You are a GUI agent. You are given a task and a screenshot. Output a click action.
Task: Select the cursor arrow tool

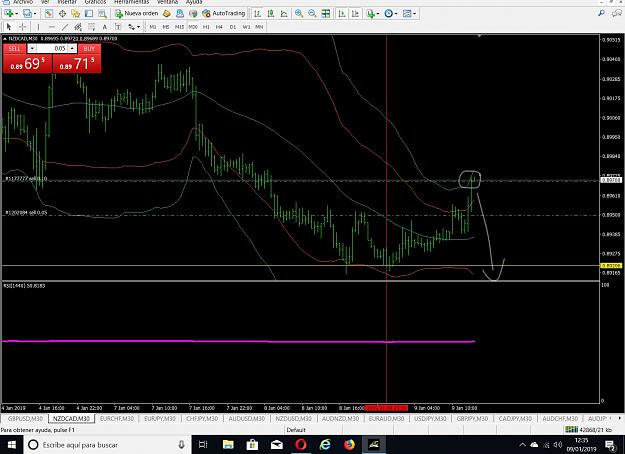(9, 27)
